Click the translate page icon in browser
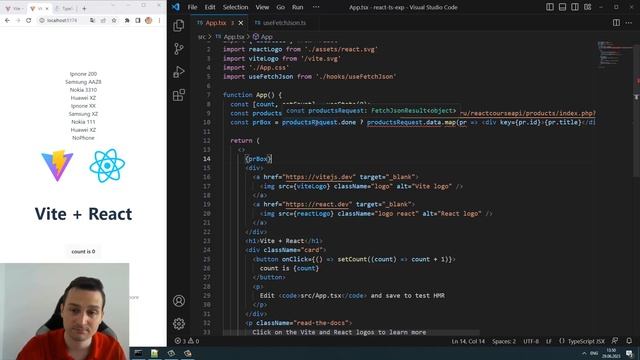 (x=92, y=20)
